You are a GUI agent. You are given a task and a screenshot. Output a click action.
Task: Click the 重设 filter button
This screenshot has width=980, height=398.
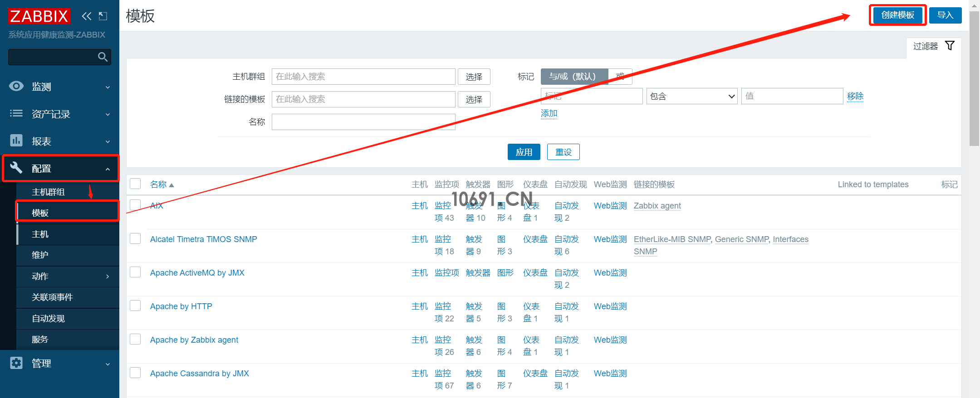pos(563,152)
